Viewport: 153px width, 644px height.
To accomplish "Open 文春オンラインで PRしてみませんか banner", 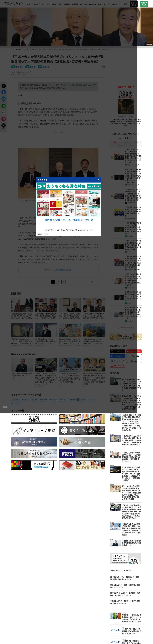I will [126, 558].
